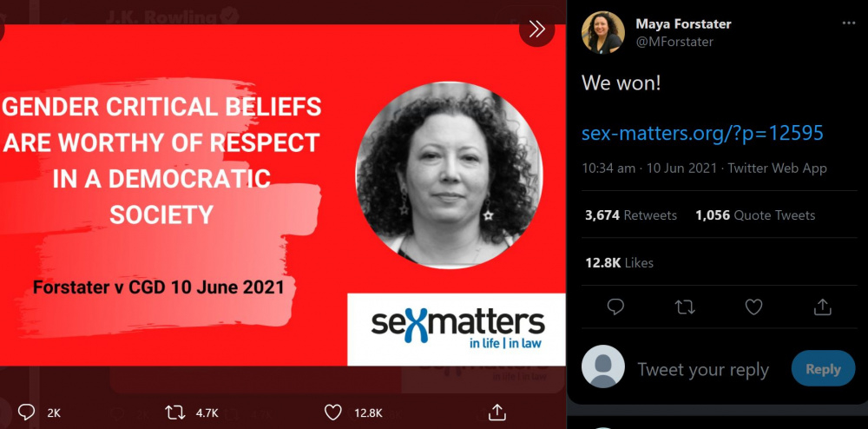The width and height of the screenshot is (868, 429).
Task: View the 1,056 Quote Tweets list
Action: 755,215
